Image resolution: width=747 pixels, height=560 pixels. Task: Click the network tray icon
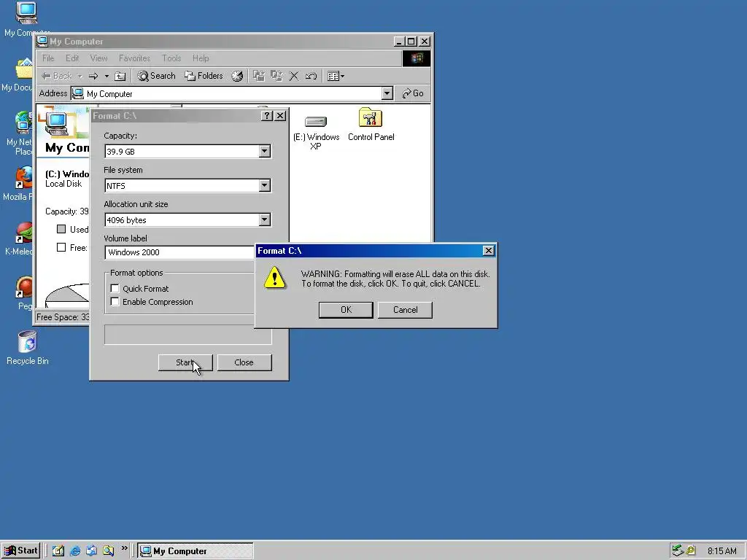coord(678,551)
